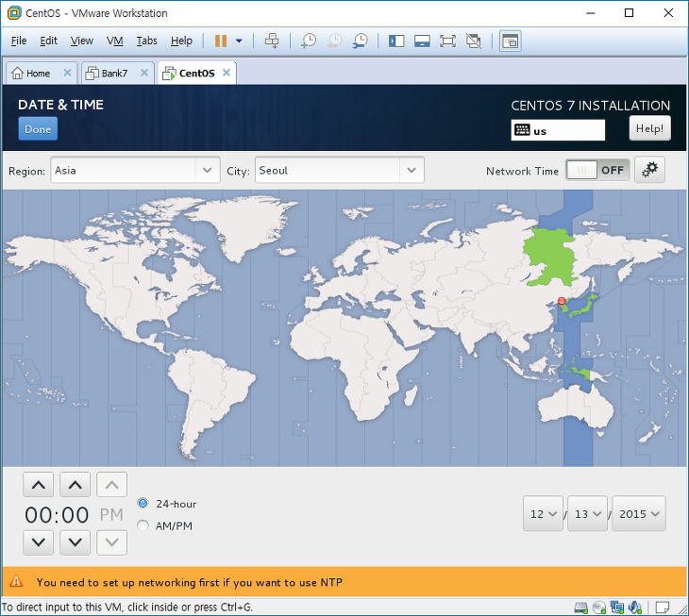Screen dimensions: 689x616
Task: Switch to Unity mode icon
Action: pyautogui.click(x=474, y=42)
